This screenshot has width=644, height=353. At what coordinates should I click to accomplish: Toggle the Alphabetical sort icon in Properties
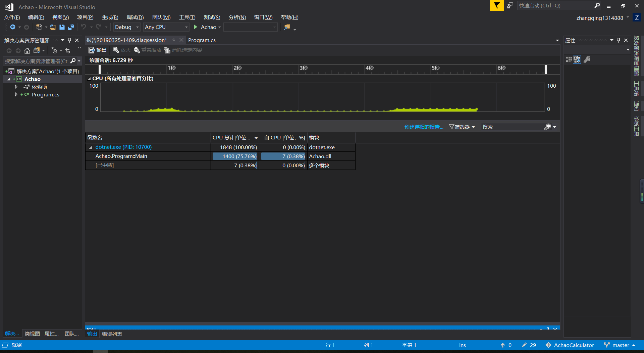pyautogui.click(x=577, y=59)
